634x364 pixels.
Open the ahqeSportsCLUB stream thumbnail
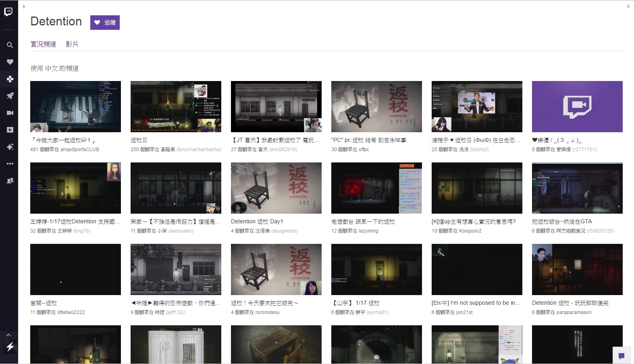click(75, 106)
